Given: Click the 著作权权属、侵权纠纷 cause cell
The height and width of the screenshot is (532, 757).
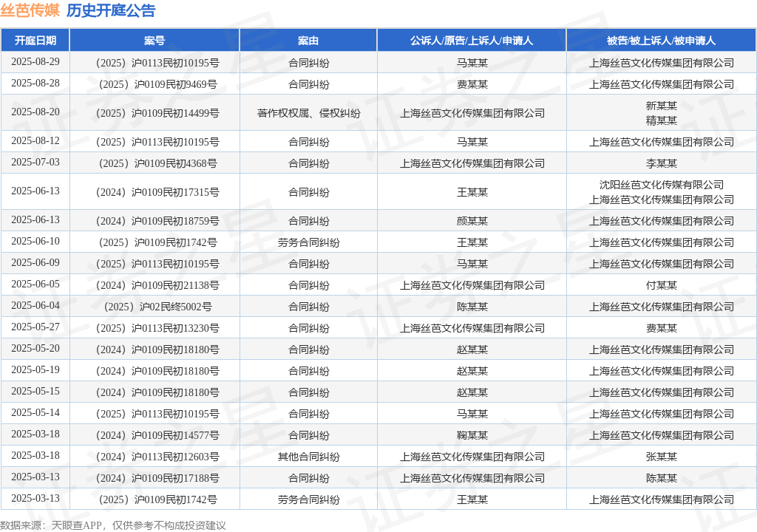Looking at the screenshot, I should tap(308, 114).
